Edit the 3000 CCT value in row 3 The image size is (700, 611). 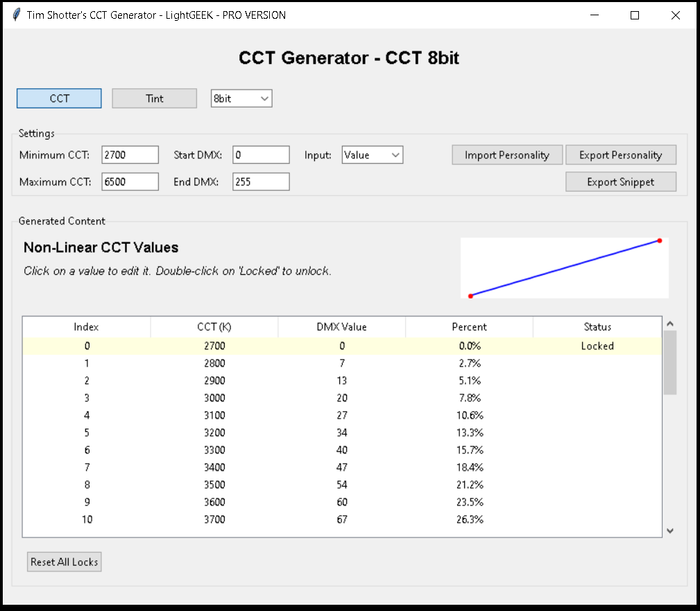(214, 398)
